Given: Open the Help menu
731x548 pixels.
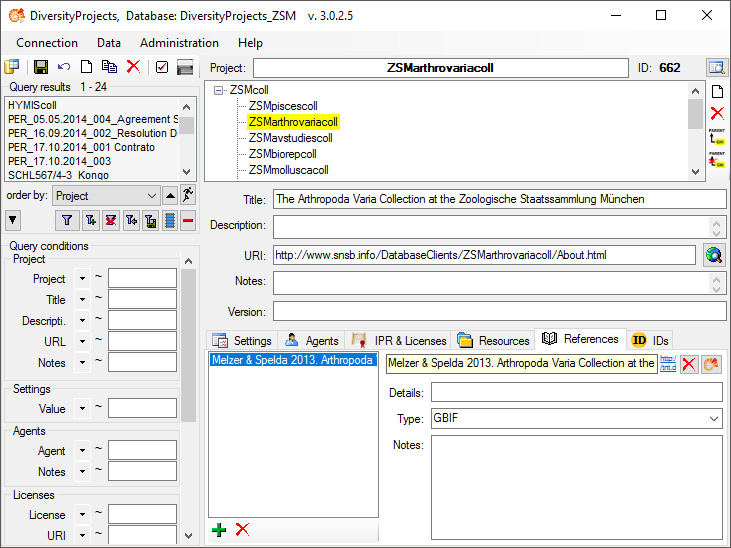Looking at the screenshot, I should pyautogui.click(x=250, y=43).
